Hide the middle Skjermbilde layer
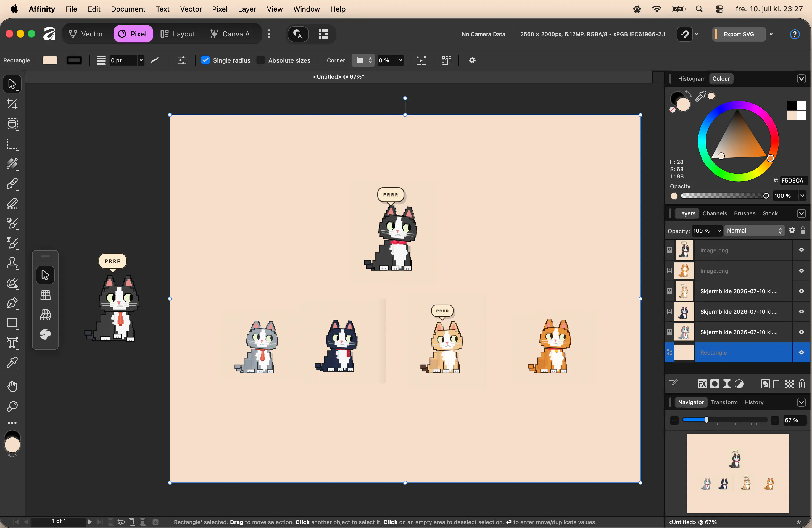The width and height of the screenshot is (812, 528). click(802, 311)
